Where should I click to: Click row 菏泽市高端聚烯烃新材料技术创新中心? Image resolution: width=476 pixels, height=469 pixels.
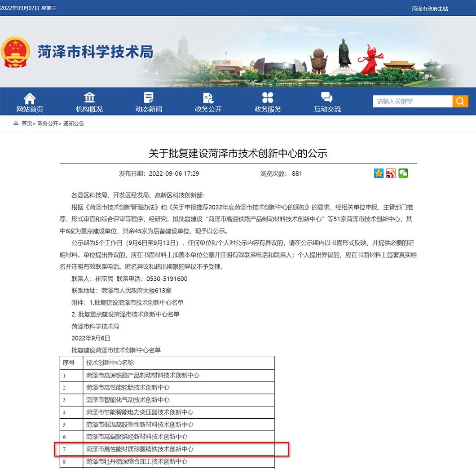(x=167, y=437)
